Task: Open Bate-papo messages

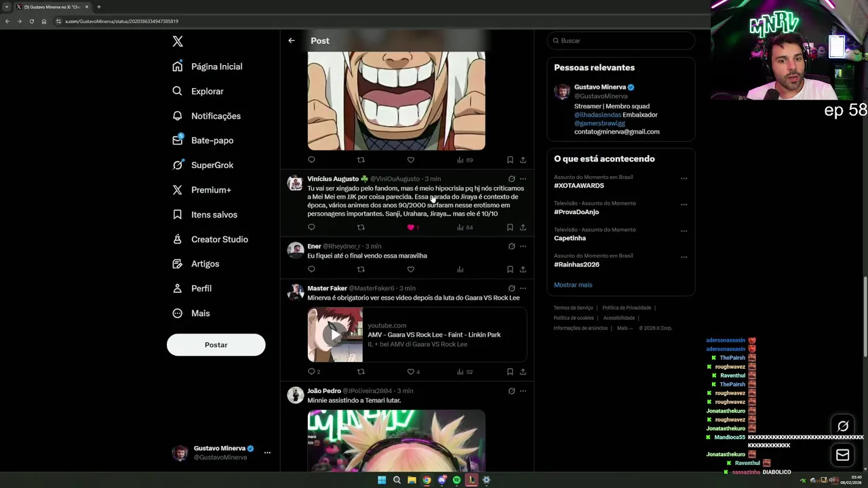Action: [203, 140]
